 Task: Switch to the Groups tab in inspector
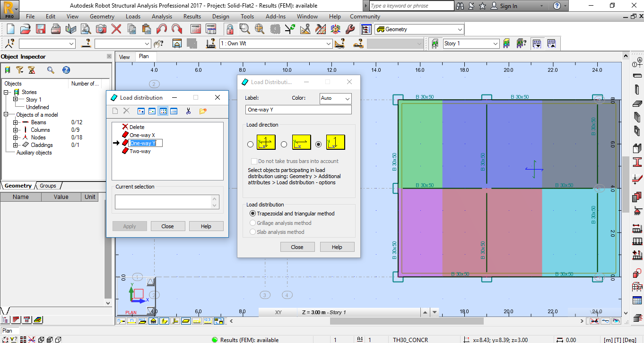(48, 186)
